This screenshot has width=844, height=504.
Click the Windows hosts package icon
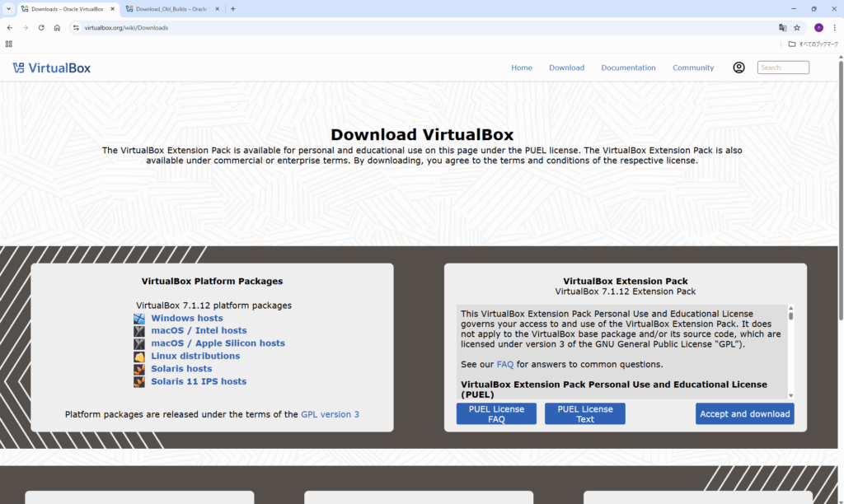pos(139,318)
